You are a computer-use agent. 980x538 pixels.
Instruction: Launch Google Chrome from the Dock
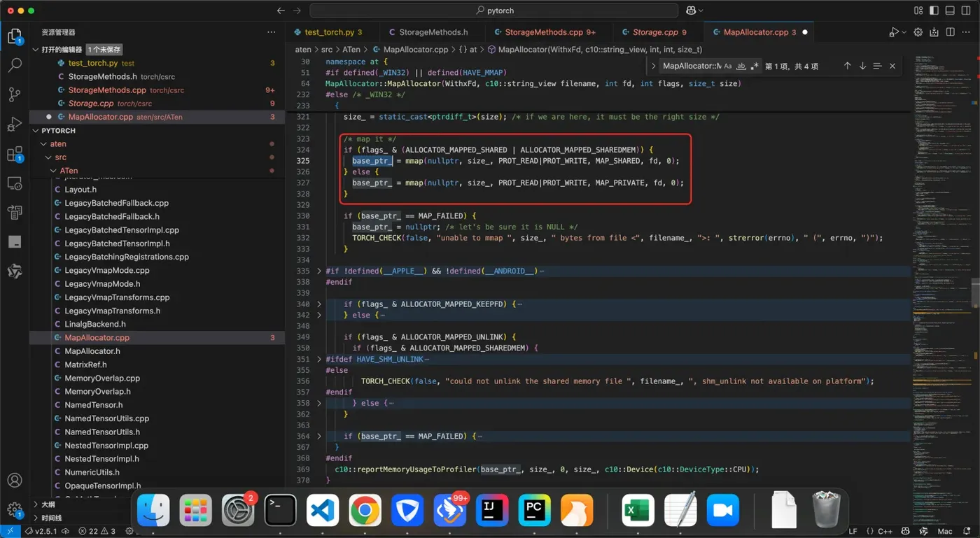pyautogui.click(x=365, y=510)
